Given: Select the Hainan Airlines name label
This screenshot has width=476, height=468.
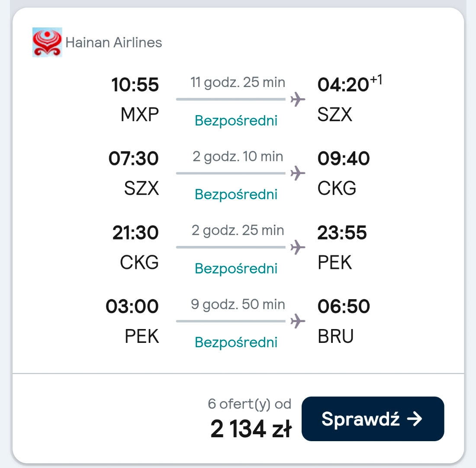Looking at the screenshot, I should tap(114, 42).
